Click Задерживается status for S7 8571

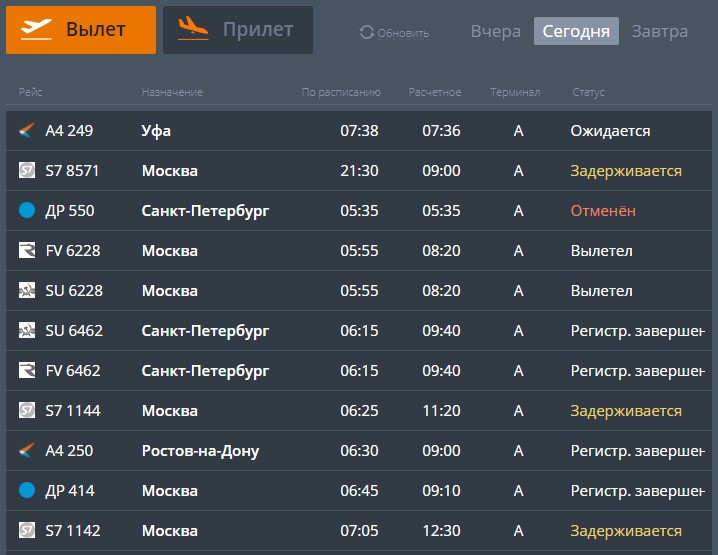click(626, 171)
